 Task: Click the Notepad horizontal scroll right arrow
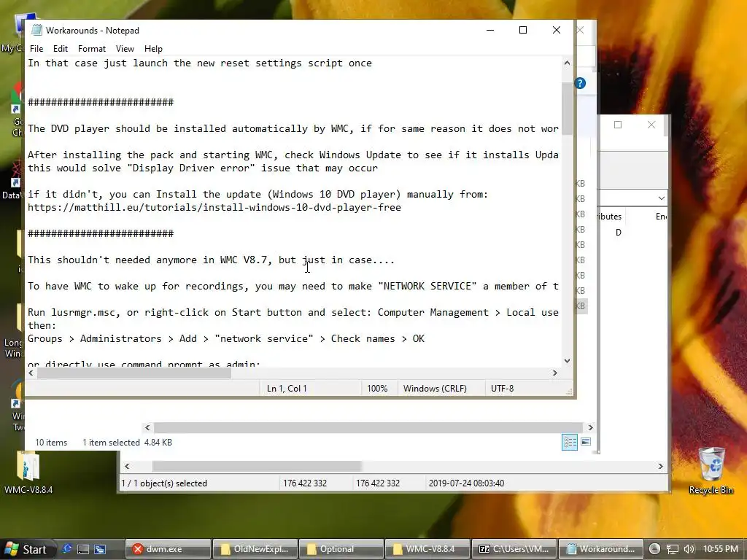(x=555, y=373)
